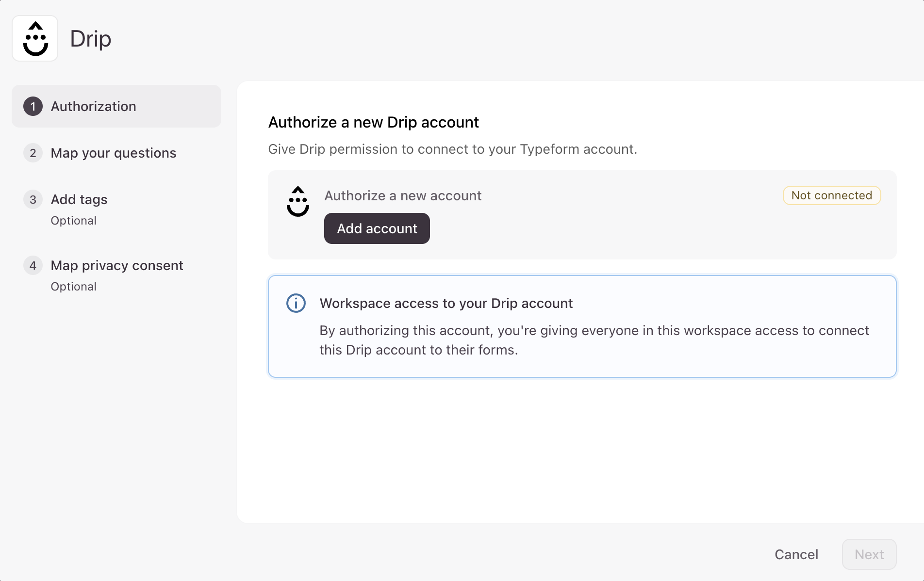Click the Next button
Image resolution: width=924 pixels, height=581 pixels.
tap(869, 554)
